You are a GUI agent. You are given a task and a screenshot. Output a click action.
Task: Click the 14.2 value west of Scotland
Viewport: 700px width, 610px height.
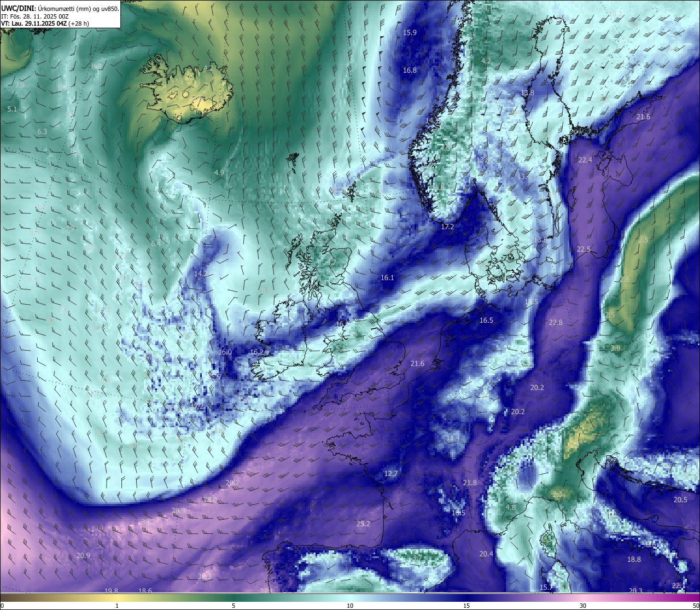click(x=200, y=274)
